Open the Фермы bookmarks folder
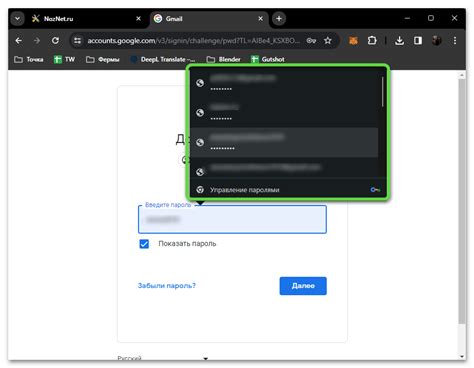Image resolution: width=474 pixels, height=368 pixels. pos(103,59)
